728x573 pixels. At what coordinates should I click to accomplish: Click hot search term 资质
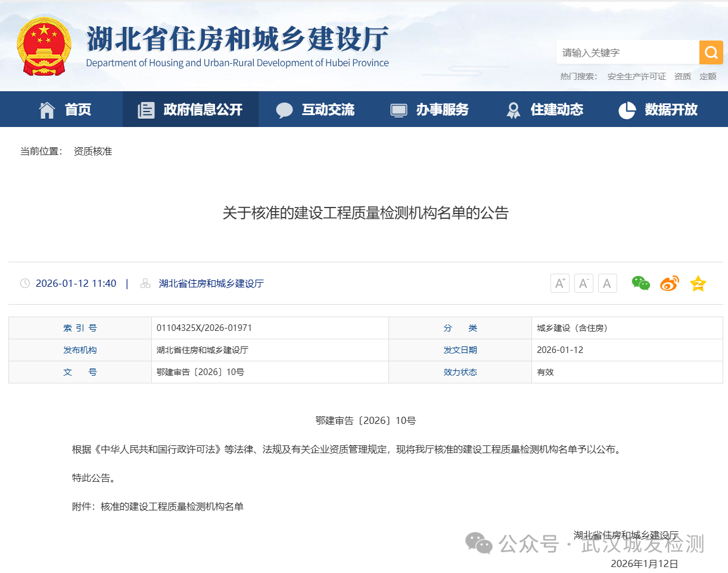coord(682,76)
